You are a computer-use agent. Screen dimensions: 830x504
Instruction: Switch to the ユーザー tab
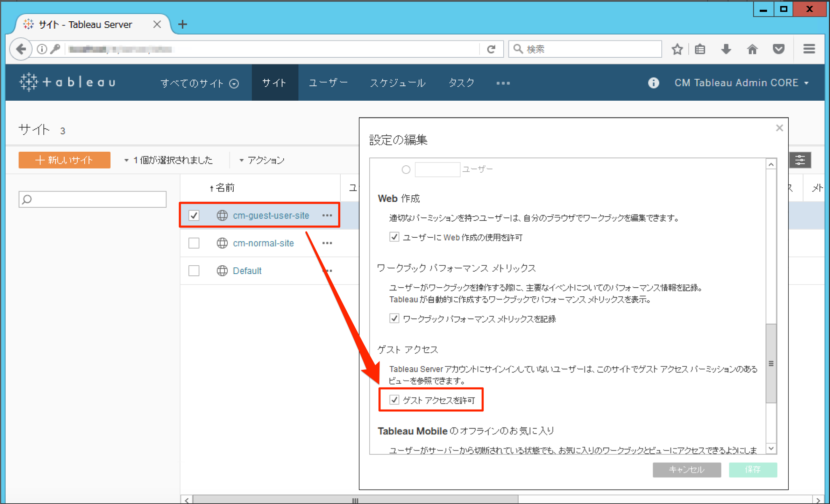pos(328,83)
